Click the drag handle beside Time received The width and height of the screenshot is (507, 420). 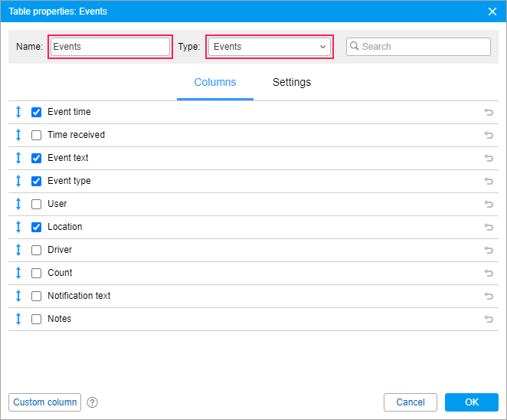point(18,135)
